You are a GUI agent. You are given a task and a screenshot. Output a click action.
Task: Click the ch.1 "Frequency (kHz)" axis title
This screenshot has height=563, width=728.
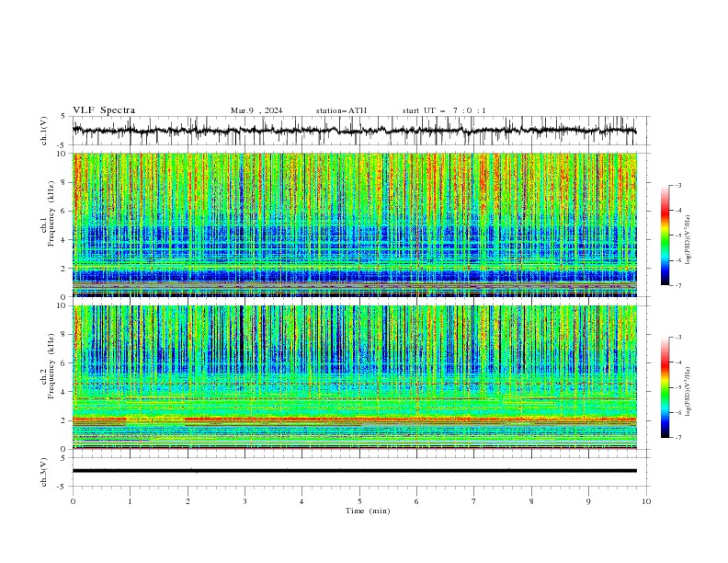tap(51, 213)
